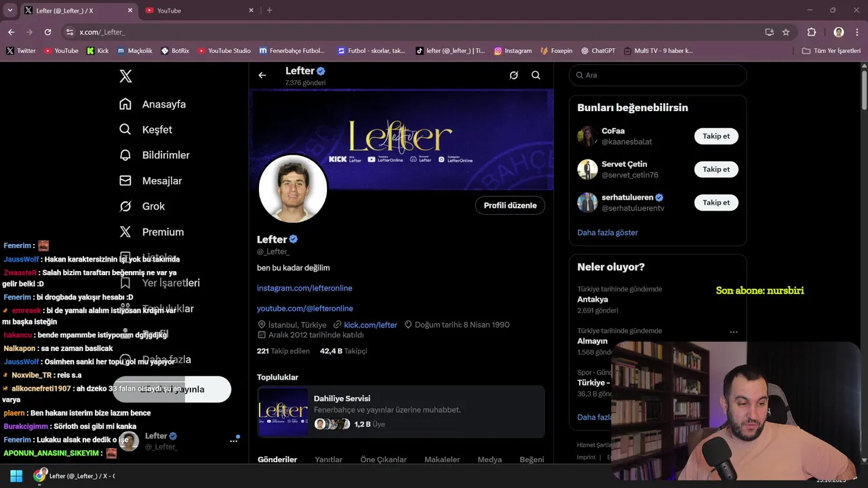
Task: View 221 Takip edilen list
Action: tap(283, 351)
